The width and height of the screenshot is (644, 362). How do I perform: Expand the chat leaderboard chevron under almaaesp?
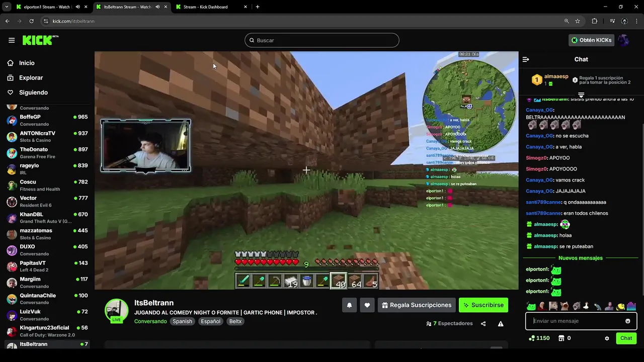pos(581,95)
